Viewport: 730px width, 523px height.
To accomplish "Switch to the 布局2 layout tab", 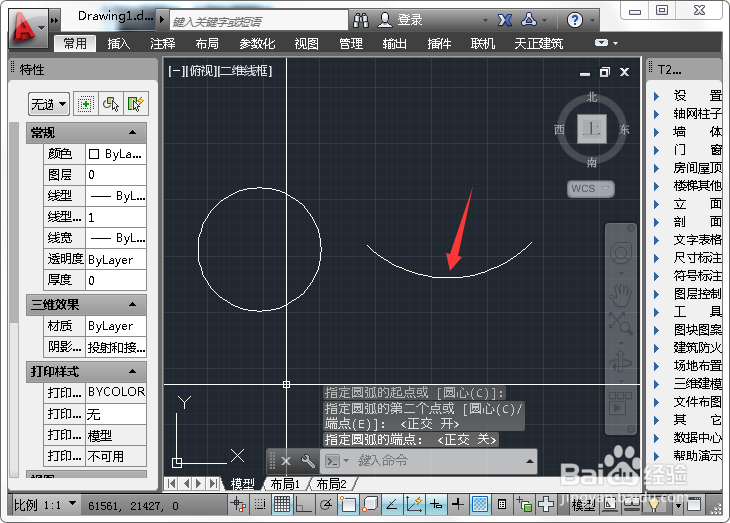I will click(331, 484).
